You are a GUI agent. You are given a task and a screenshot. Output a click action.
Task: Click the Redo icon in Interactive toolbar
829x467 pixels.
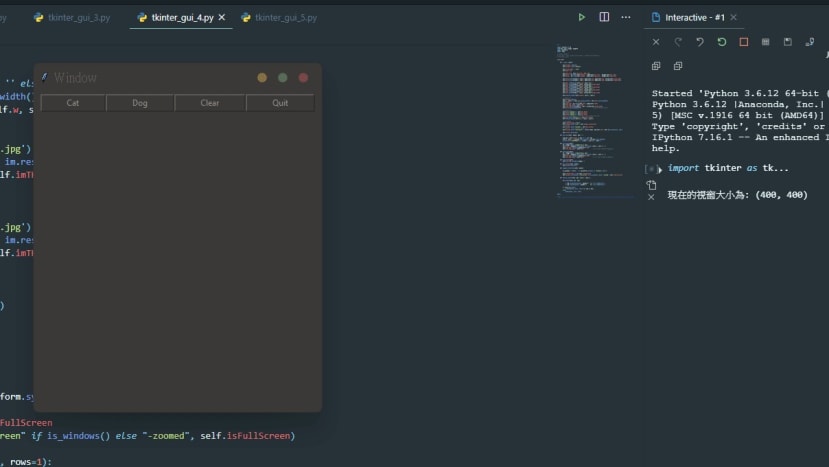678,42
